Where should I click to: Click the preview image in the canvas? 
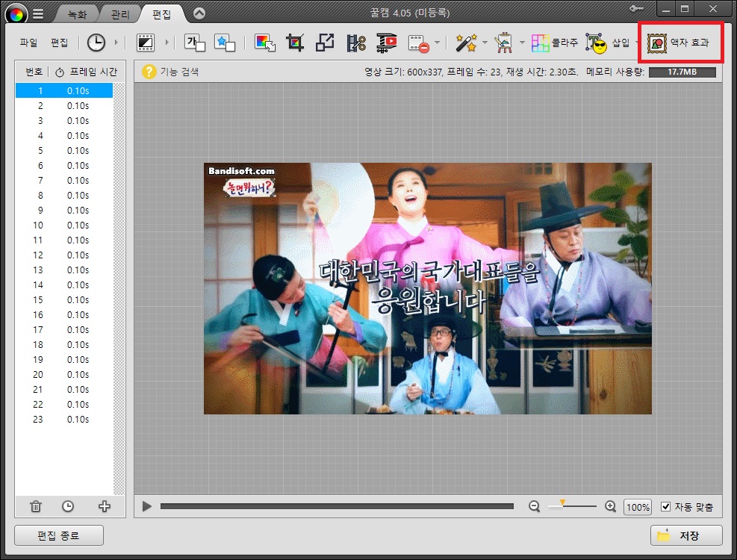tap(427, 288)
